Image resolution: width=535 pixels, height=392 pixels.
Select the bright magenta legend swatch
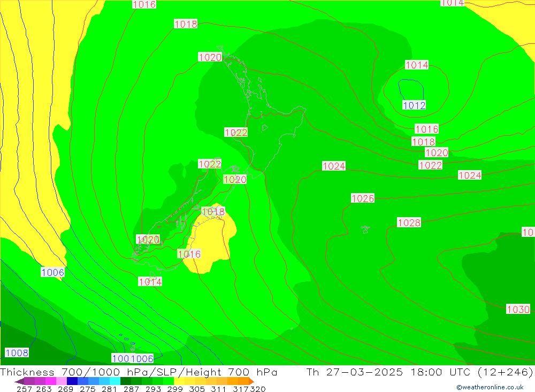[51, 381]
